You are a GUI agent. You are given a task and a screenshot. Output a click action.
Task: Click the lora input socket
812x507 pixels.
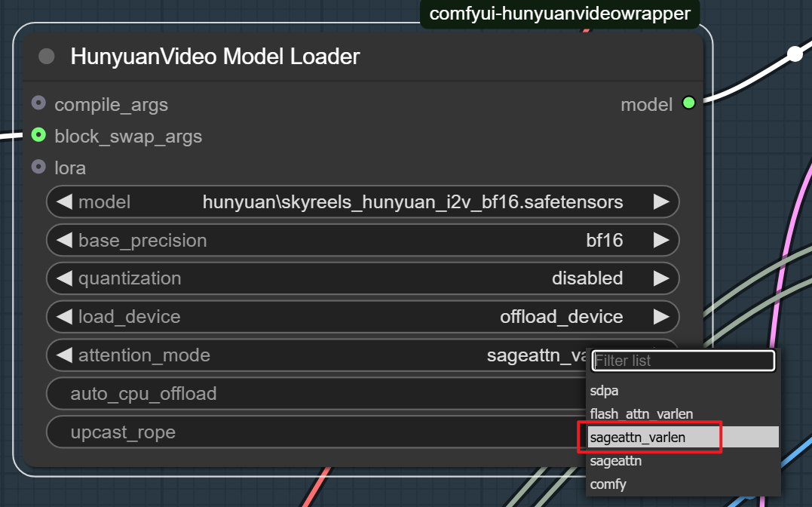click(38, 167)
